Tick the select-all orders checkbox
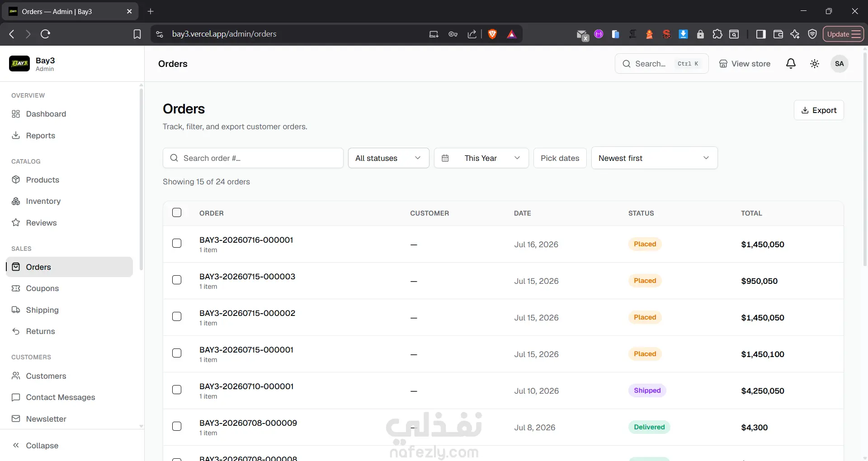 pyautogui.click(x=177, y=212)
